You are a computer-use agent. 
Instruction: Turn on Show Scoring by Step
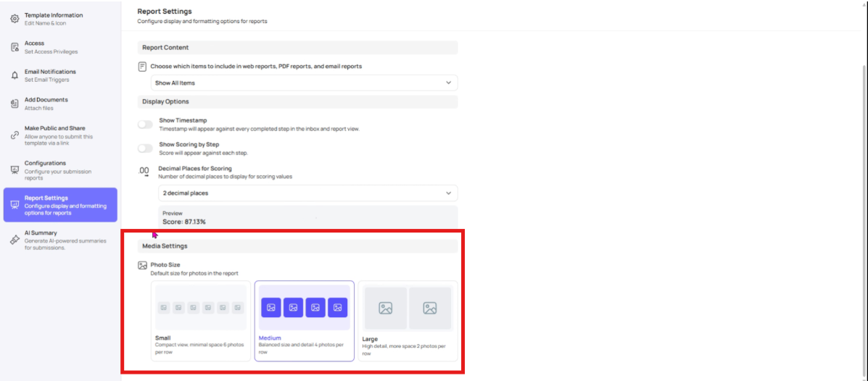146,148
